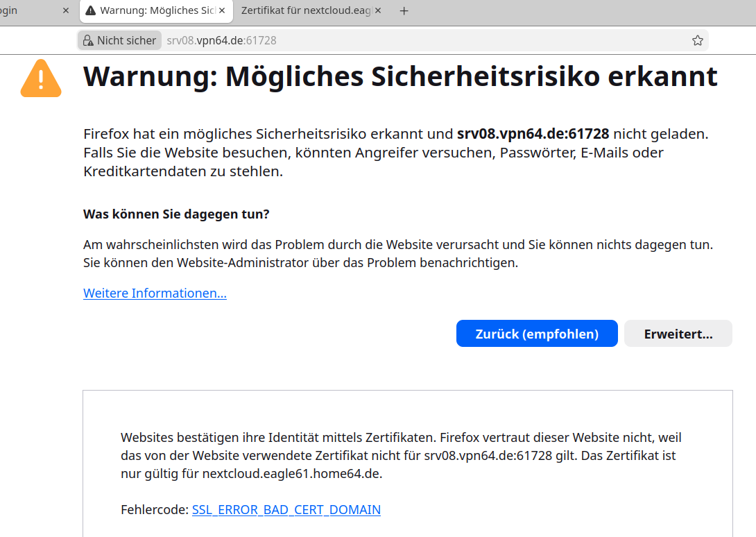The image size is (756, 537).
Task: Open a new tab with the plus button
Action: click(404, 11)
